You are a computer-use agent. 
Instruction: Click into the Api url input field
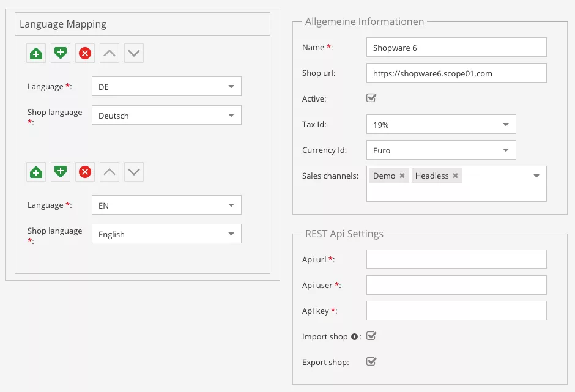coord(456,259)
